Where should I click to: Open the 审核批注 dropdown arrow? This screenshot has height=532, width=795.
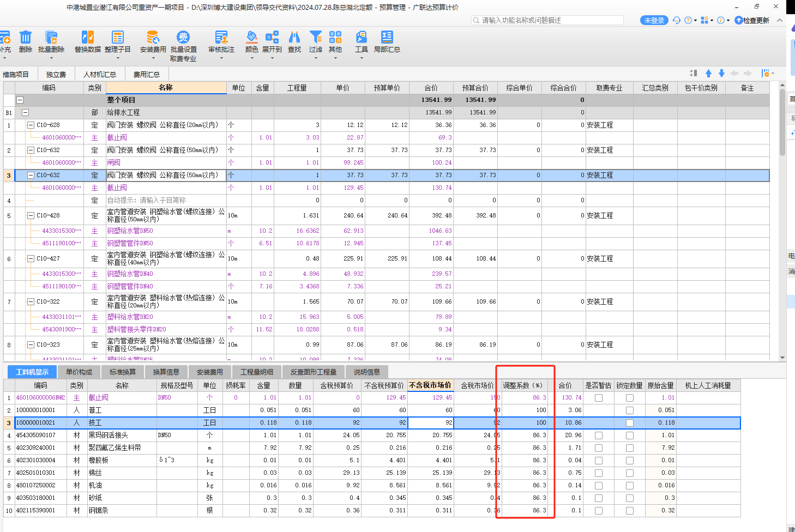tap(221, 58)
